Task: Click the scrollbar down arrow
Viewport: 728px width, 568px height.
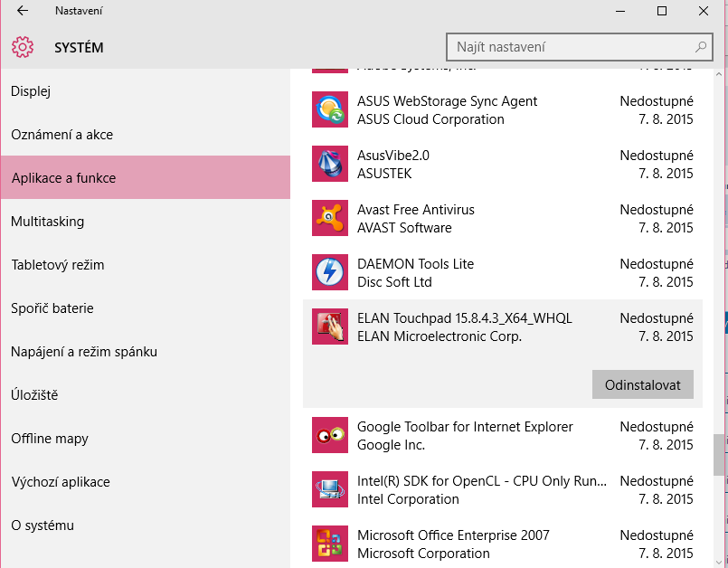Action: 719,563
